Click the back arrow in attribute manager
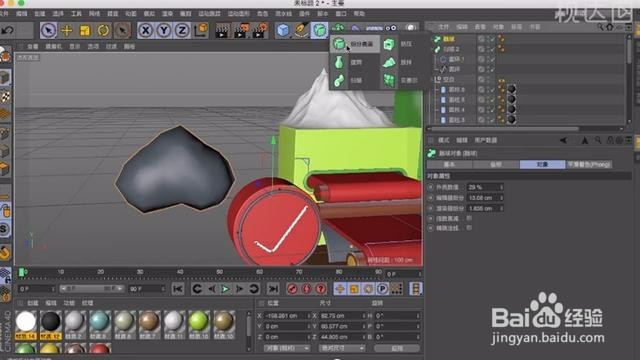Image resolution: width=640 pixels, height=360 pixels. [564, 140]
